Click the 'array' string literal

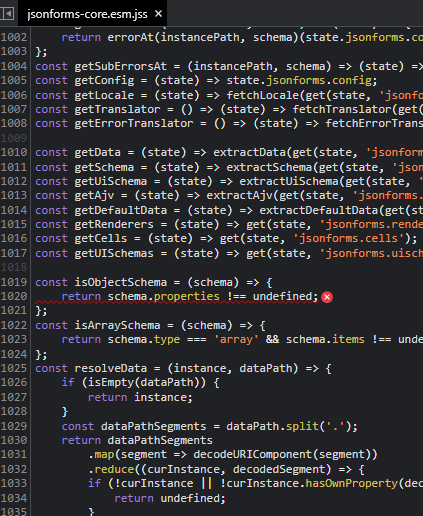pos(236,339)
